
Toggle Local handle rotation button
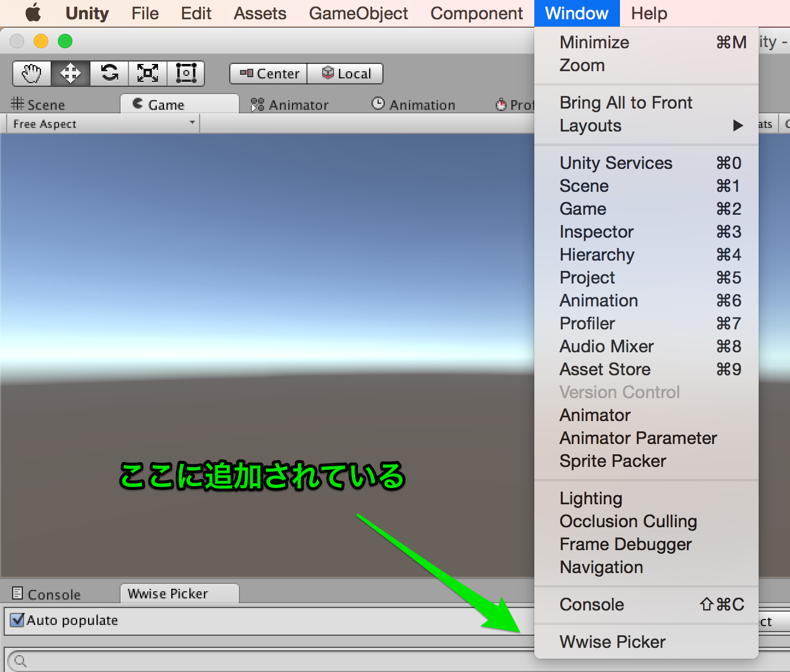tap(346, 74)
